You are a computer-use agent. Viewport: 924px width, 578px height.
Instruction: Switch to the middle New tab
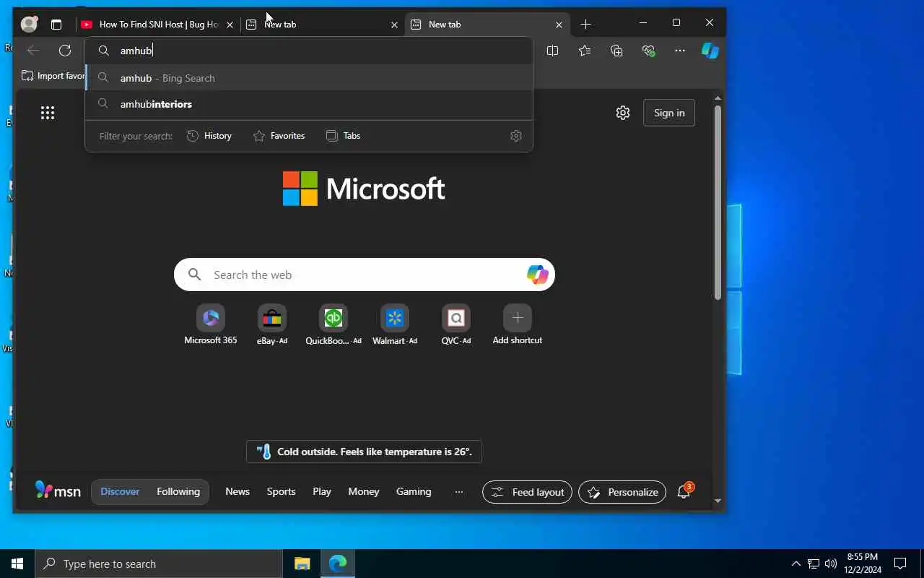322,25
